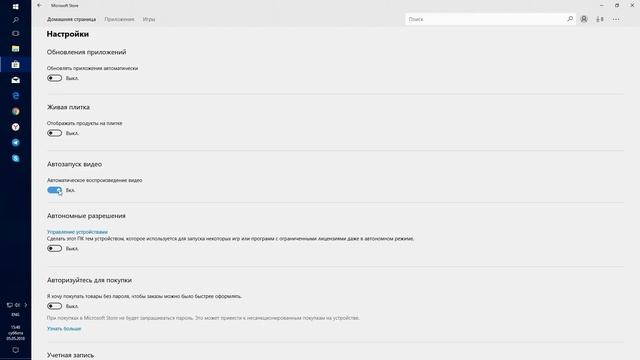Click Авторизуйтесь для покупки heading
The image size is (640, 360).
[89, 280]
